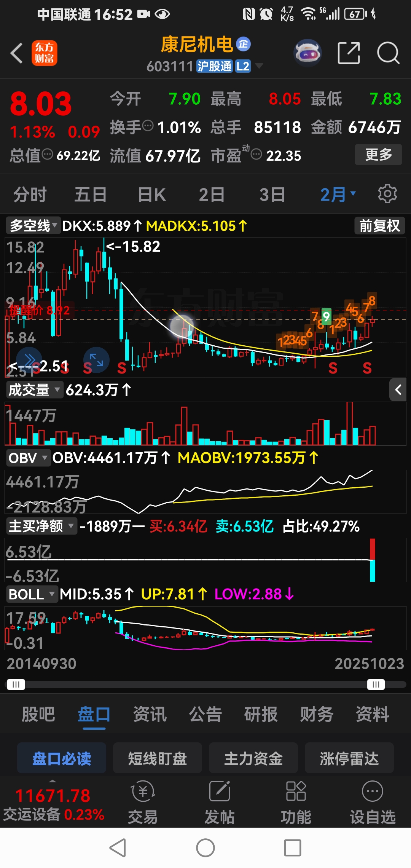
Task: Switch to 五日 chart tab
Action: pyautogui.click(x=91, y=195)
